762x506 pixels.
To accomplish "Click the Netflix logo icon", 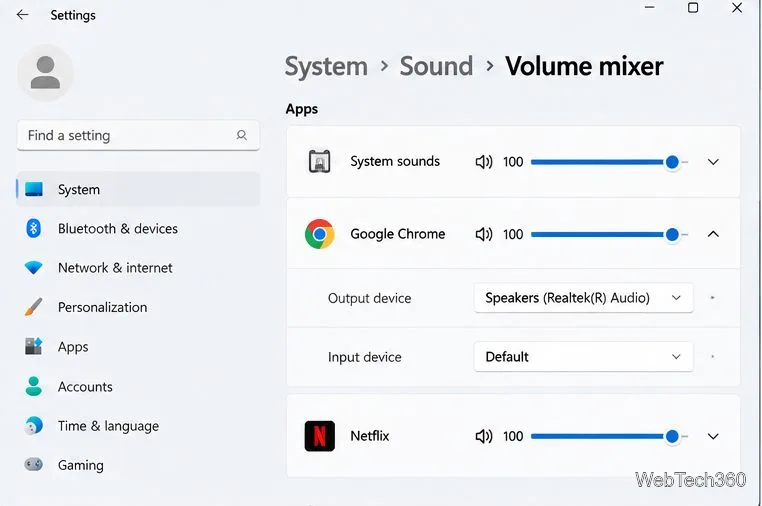I will click(319, 436).
